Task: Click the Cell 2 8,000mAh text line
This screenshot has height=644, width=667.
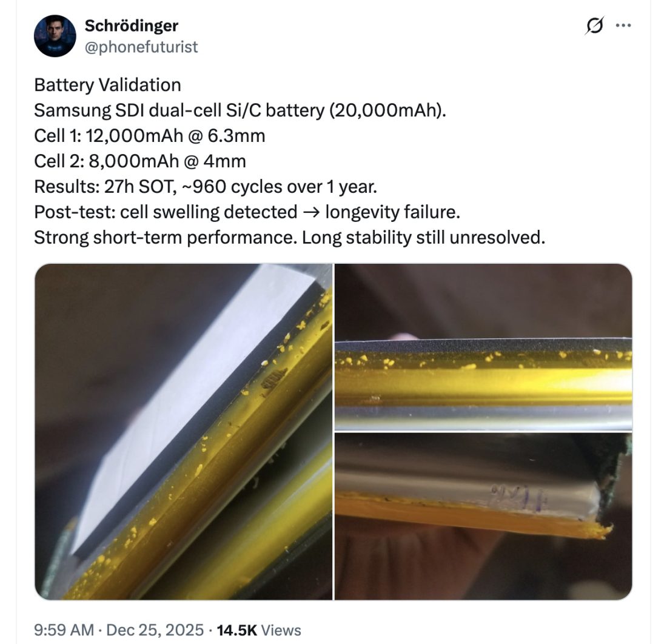Action: (140, 161)
